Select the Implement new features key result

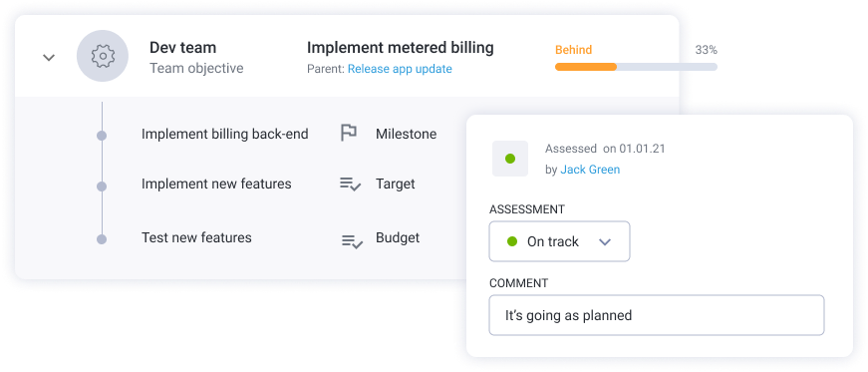[x=216, y=184]
